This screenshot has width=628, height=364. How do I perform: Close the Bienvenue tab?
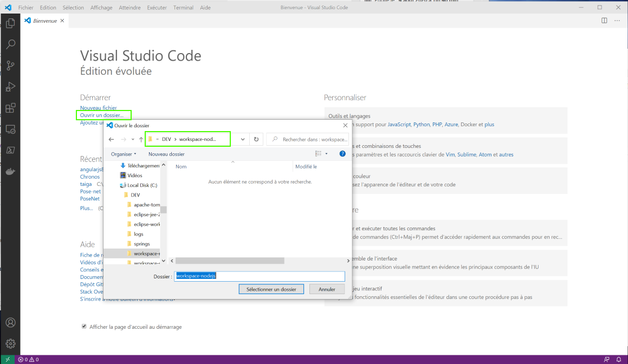click(62, 21)
